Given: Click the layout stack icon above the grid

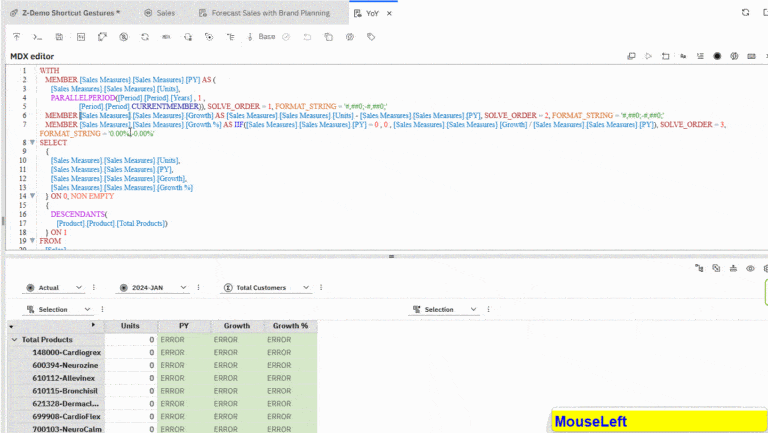Looking at the screenshot, I should click(x=733, y=268).
